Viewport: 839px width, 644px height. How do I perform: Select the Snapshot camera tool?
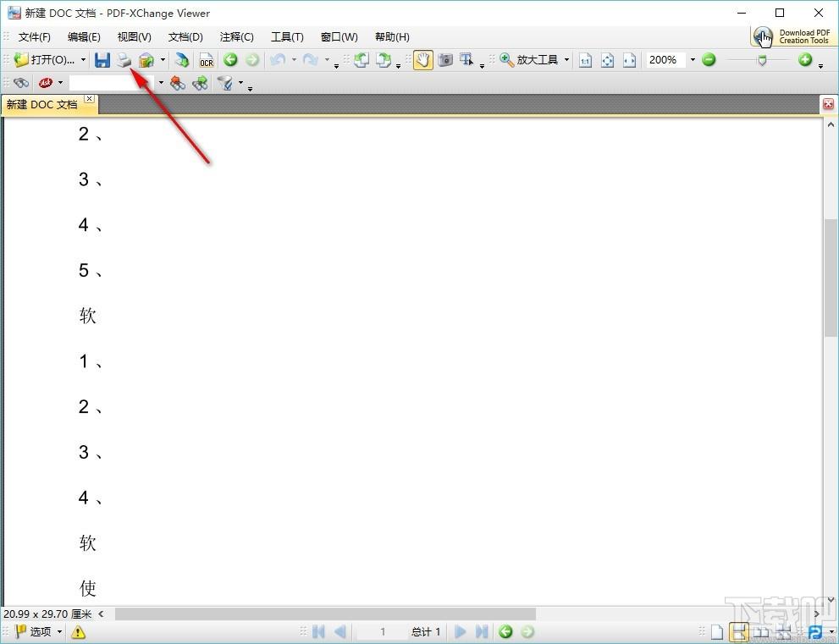click(x=445, y=60)
